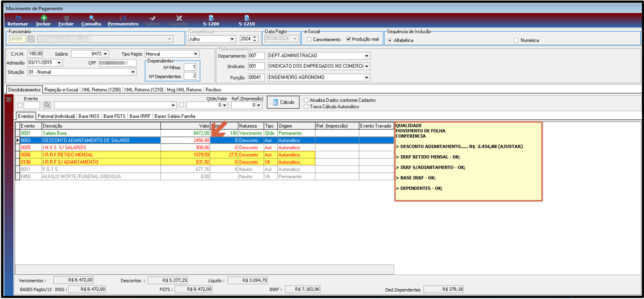Switch to the XML Retorno (1210) tab
644x299 pixels.
click(143, 89)
